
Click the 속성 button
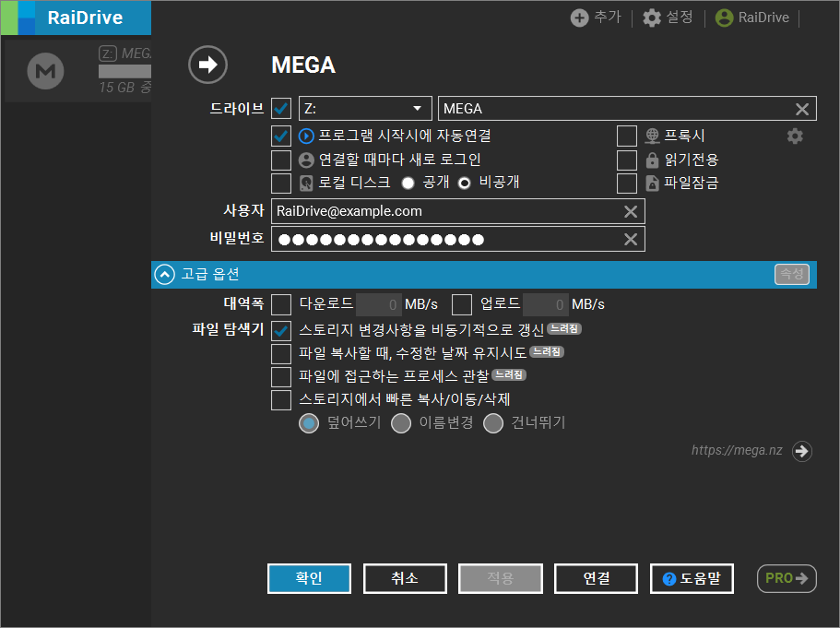[792, 275]
